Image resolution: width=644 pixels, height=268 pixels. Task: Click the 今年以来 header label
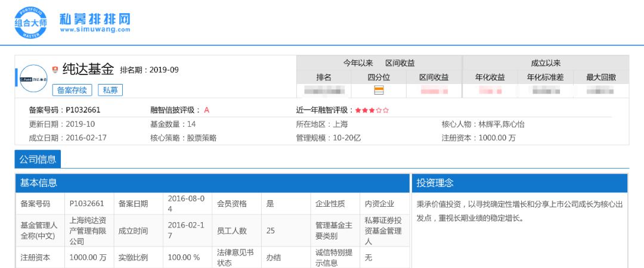pyautogui.click(x=358, y=63)
